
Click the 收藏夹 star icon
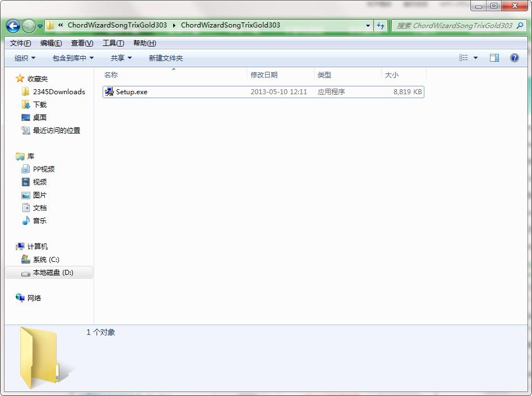pyautogui.click(x=20, y=79)
